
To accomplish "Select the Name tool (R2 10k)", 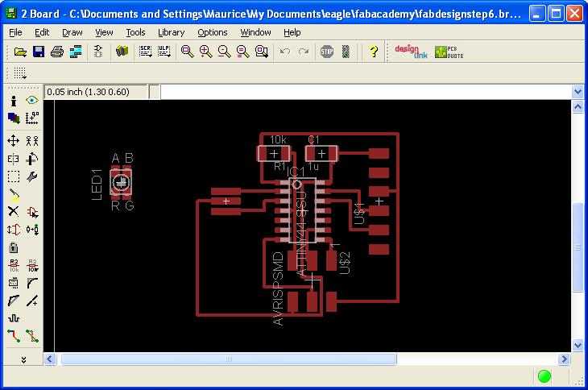I will (x=14, y=265).
